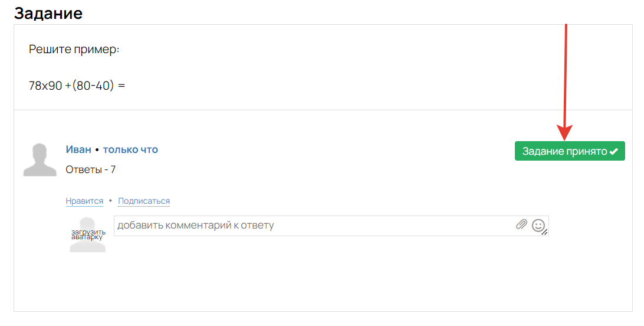
Task: Click the comment box resize handle
Action: pyautogui.click(x=544, y=233)
